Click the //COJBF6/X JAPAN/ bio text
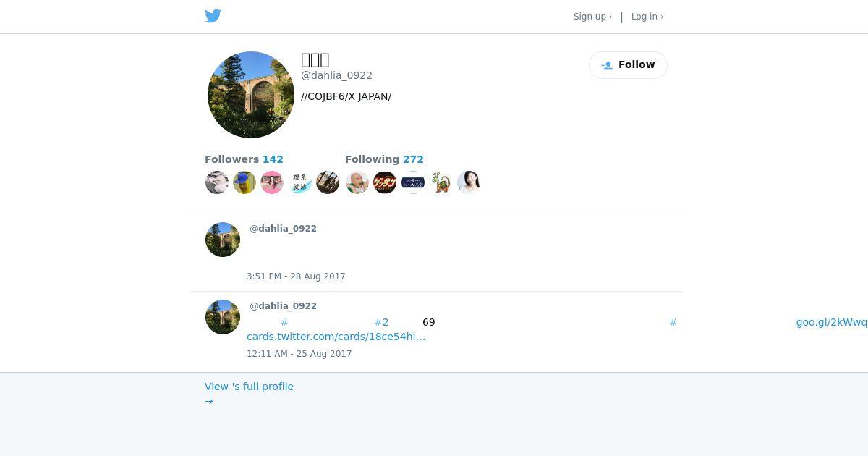The image size is (868, 456). click(346, 96)
